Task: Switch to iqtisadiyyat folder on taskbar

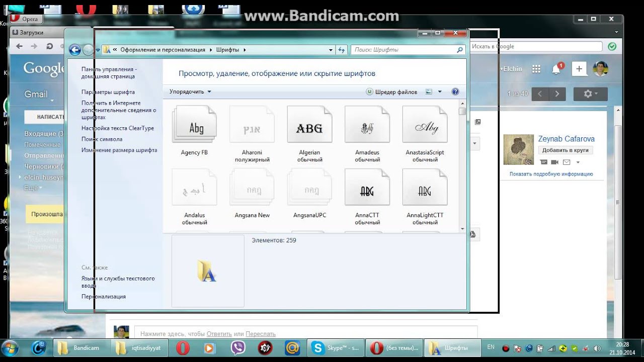Action: tap(138, 348)
